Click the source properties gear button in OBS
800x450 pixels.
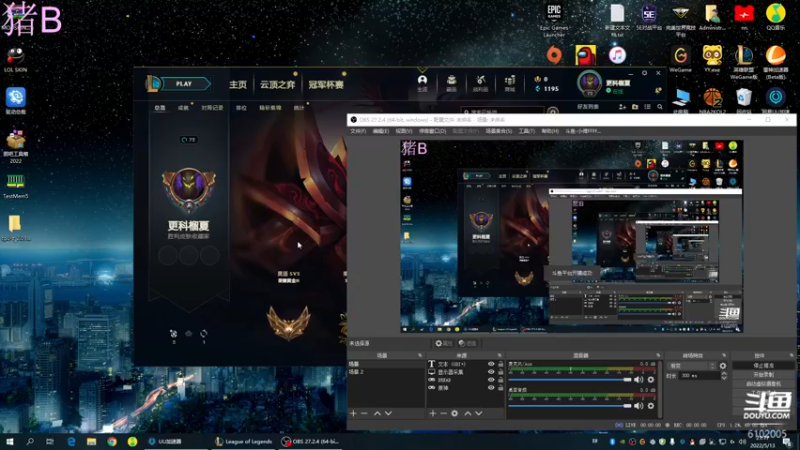point(443,343)
